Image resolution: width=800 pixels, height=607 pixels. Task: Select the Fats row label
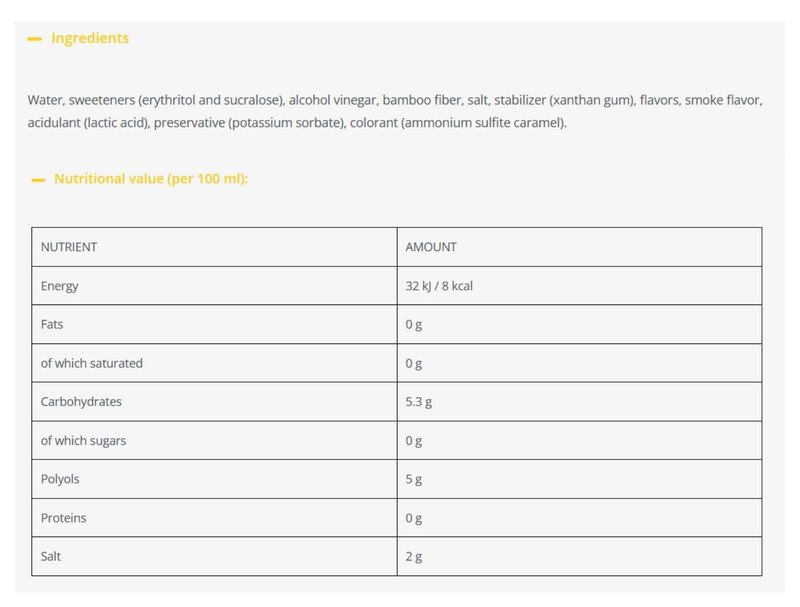(53, 325)
